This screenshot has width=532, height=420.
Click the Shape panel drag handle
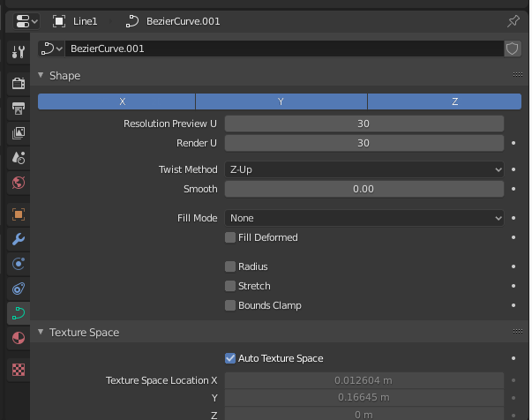(x=517, y=75)
